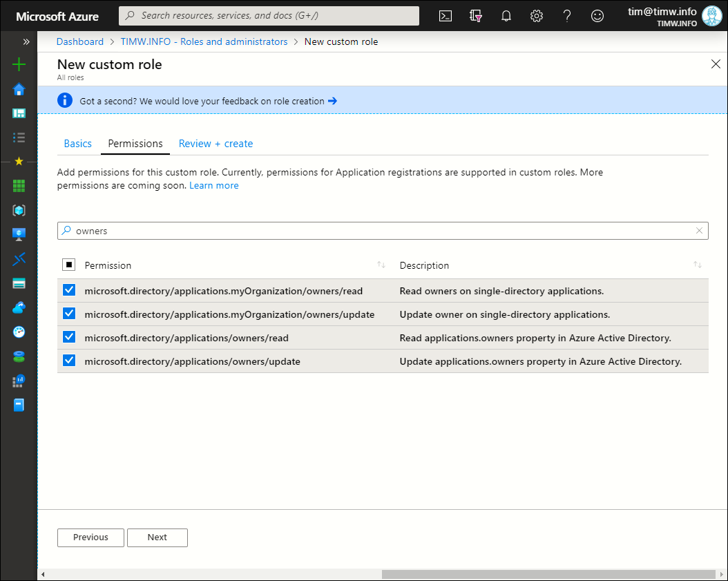
Task: Switch to the Review + create tab
Action: pyautogui.click(x=215, y=144)
